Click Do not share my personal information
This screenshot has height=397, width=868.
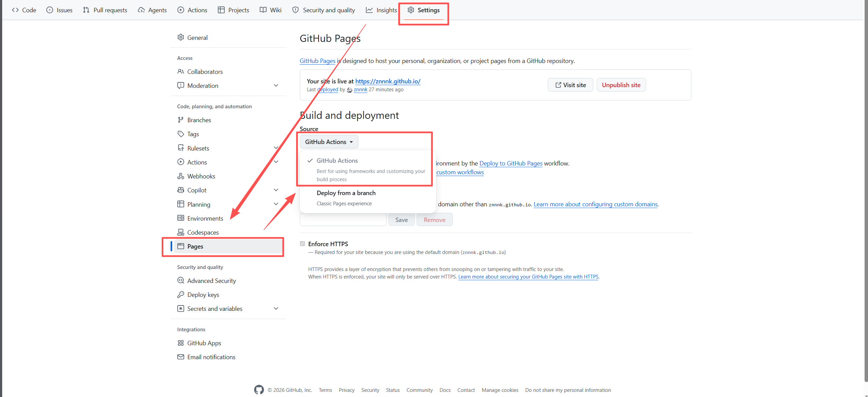[x=568, y=390]
